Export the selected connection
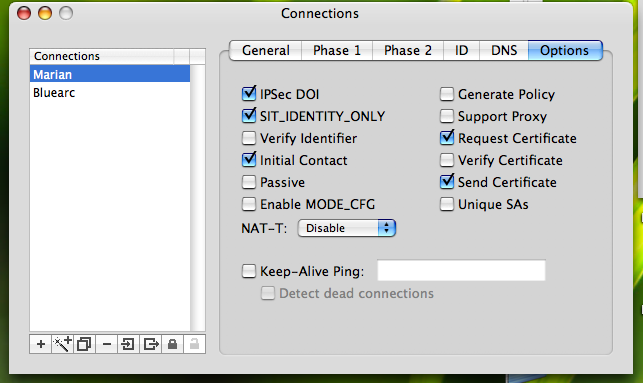The height and width of the screenshot is (383, 643). pyautogui.click(x=150, y=344)
